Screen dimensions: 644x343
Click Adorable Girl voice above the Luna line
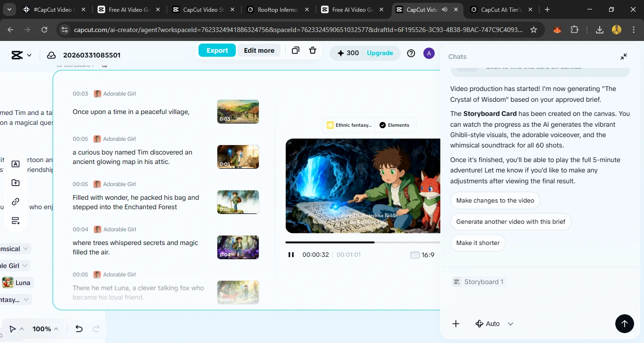115,275
